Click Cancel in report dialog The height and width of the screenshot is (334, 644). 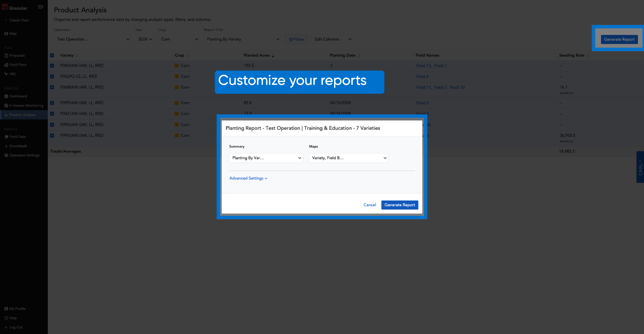pos(370,205)
